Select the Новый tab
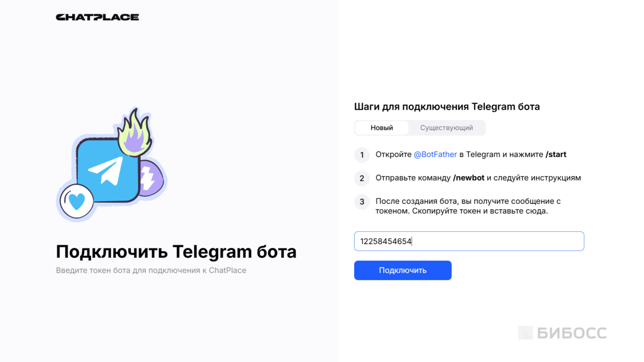This screenshot has width=644, height=362. click(381, 128)
